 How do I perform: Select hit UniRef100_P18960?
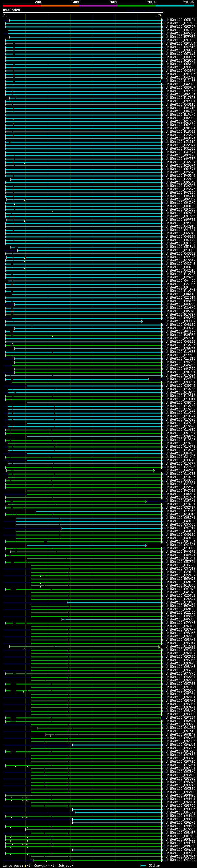(x=180, y=393)
